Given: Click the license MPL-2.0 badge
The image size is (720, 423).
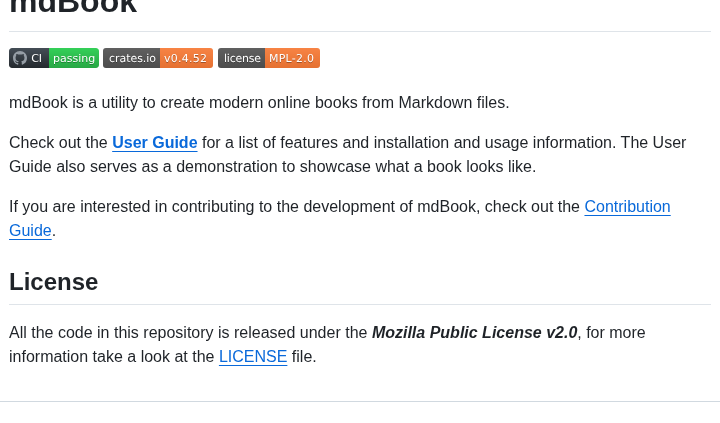Looking at the screenshot, I should pyautogui.click(x=269, y=58).
